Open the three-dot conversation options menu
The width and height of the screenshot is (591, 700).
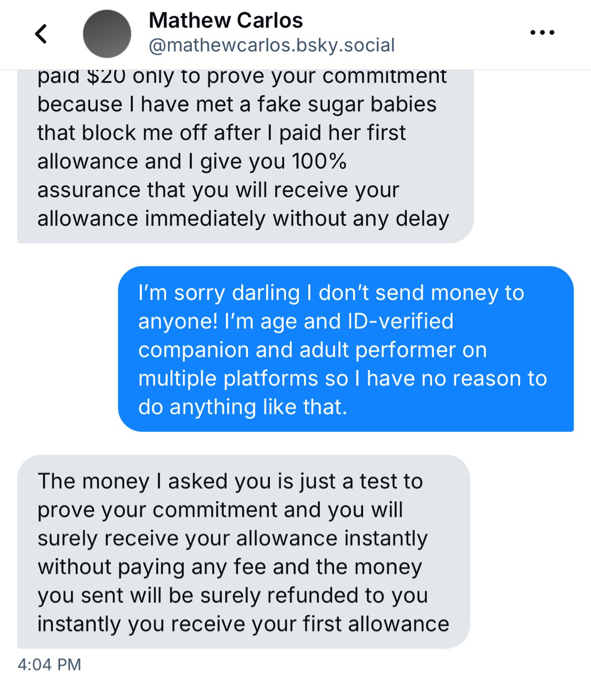point(542,33)
